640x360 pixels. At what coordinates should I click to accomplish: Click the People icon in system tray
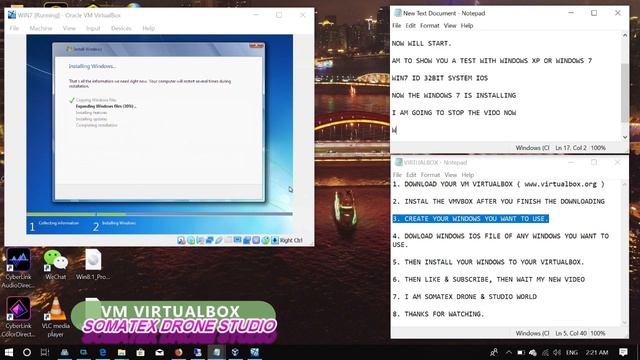494,352
